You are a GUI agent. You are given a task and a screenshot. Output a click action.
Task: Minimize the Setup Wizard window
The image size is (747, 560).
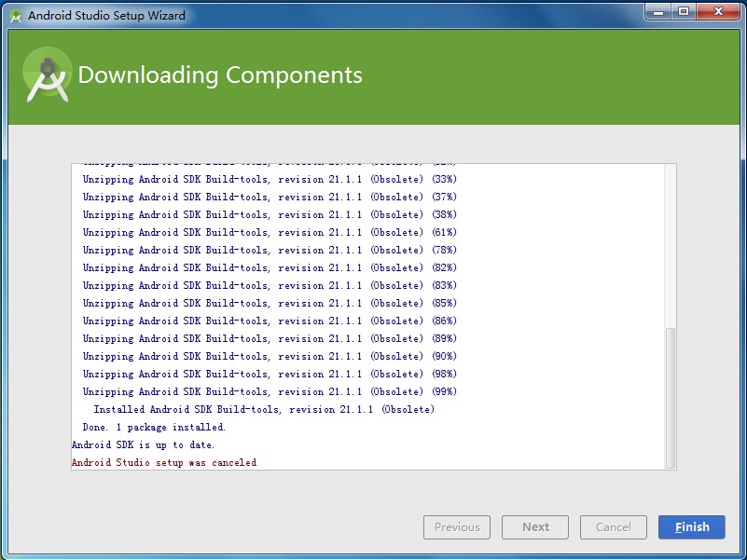[658, 11]
